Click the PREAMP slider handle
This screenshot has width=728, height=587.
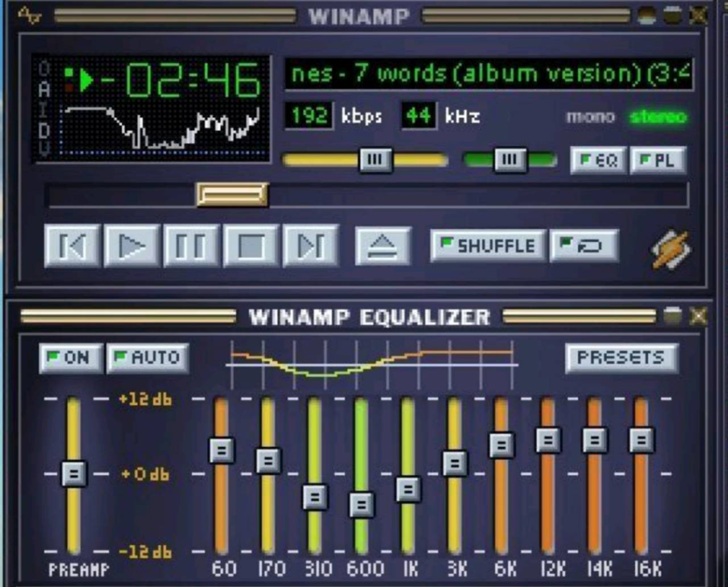pos(74,474)
